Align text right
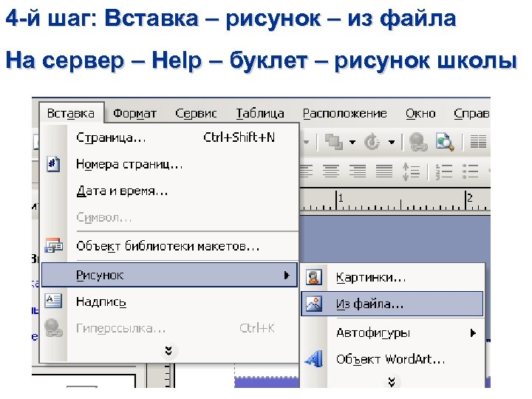Image resolution: width=532 pixels, height=399 pixels. click(x=358, y=171)
